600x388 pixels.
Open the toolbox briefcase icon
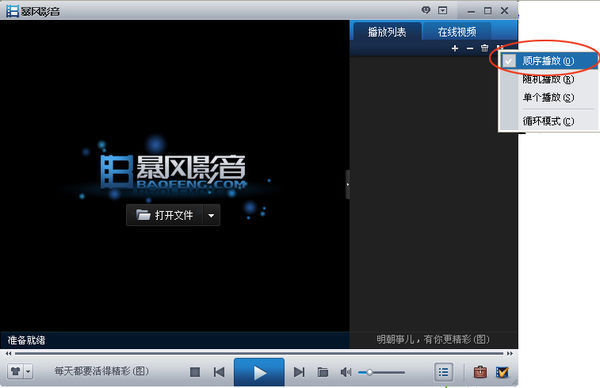(480, 372)
